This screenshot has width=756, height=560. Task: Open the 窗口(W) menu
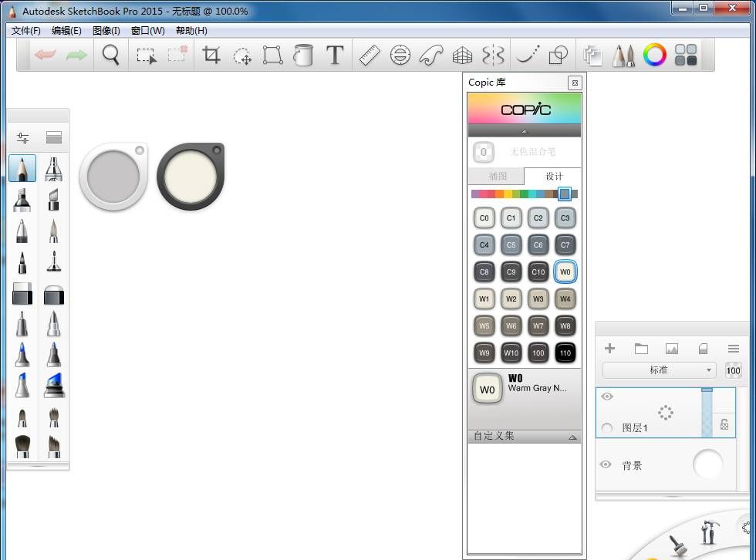[x=148, y=31]
